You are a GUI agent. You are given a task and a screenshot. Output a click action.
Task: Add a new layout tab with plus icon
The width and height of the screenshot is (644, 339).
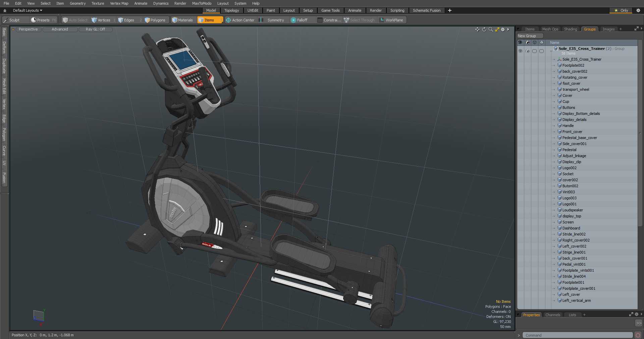pyautogui.click(x=450, y=10)
